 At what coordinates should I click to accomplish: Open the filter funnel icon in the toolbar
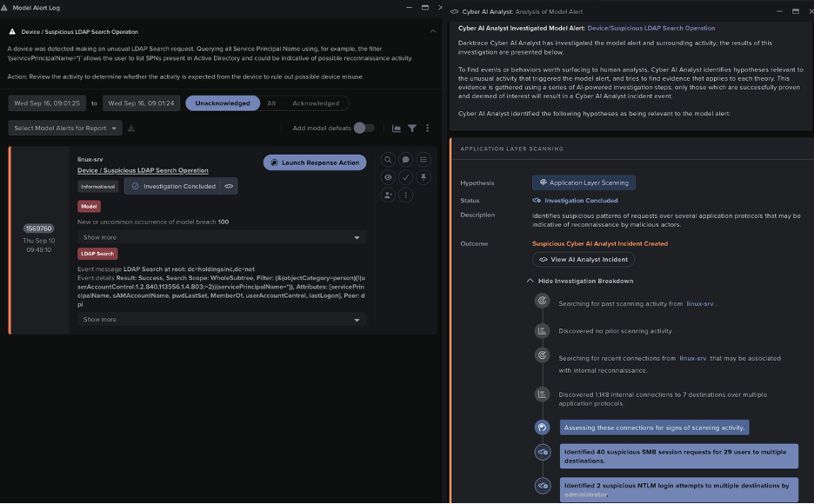point(411,128)
